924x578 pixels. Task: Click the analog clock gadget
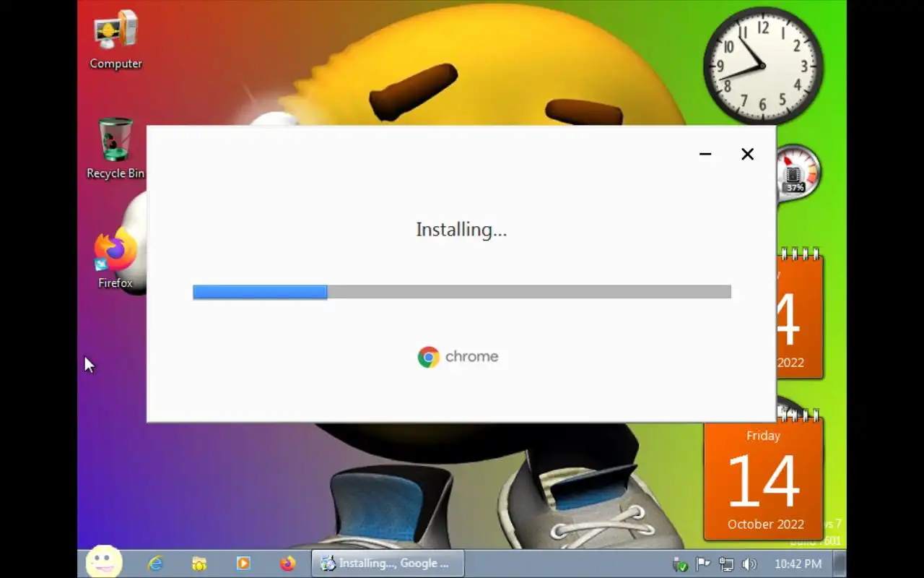click(763, 66)
